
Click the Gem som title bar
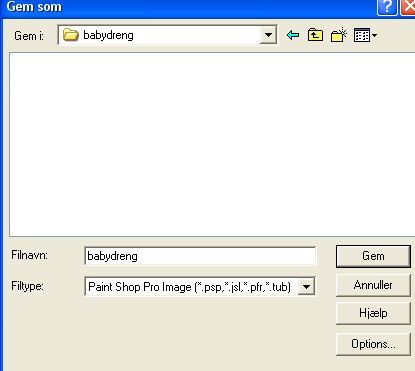pos(187,7)
